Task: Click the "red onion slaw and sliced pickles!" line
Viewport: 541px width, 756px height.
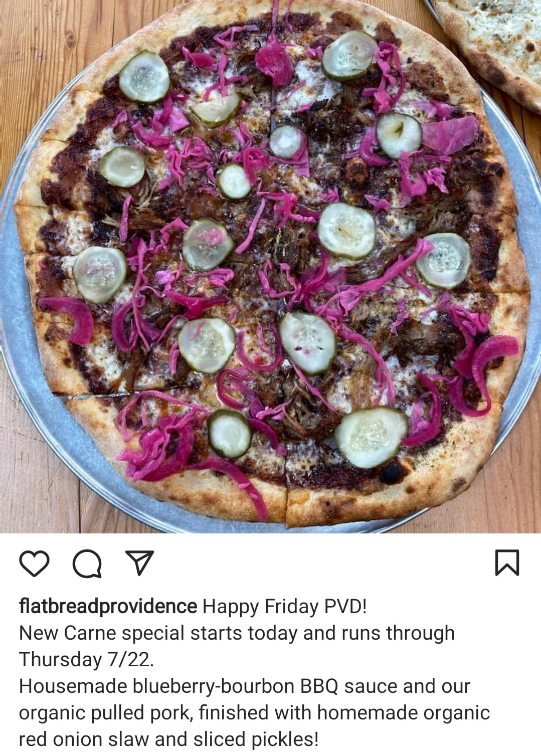Action: (168, 739)
